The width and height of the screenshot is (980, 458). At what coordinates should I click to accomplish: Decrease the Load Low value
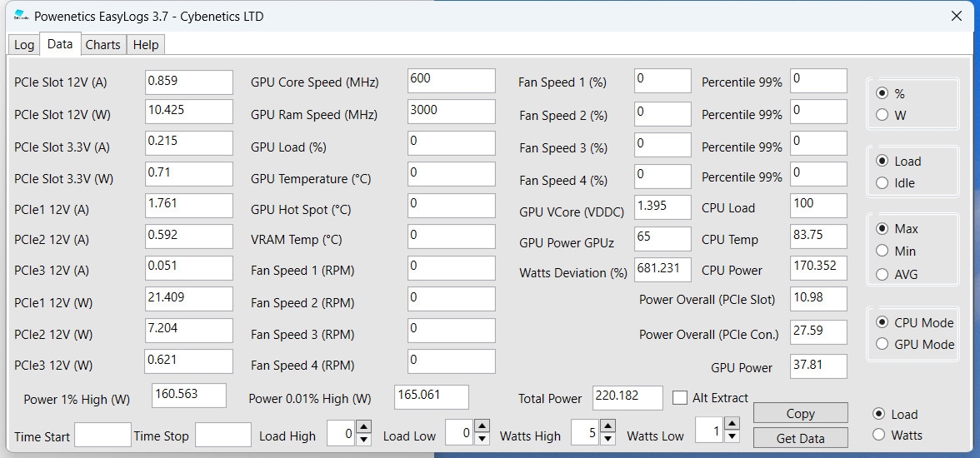point(482,438)
